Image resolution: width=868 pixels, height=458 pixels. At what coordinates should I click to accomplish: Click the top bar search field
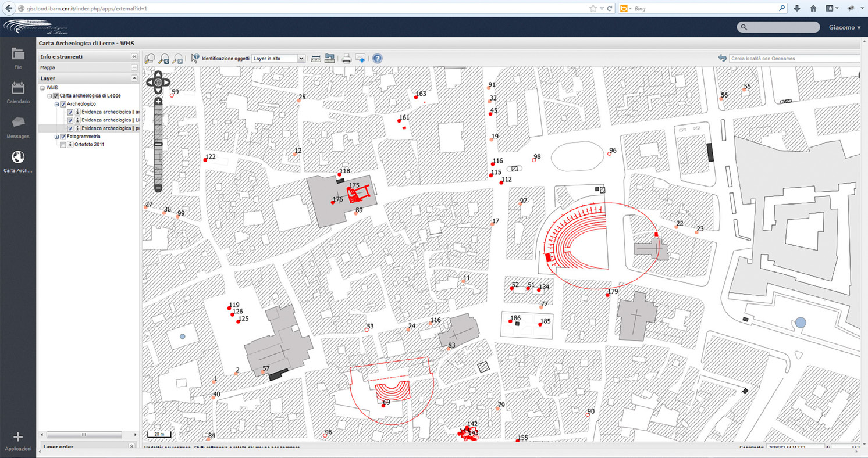pyautogui.click(x=778, y=27)
